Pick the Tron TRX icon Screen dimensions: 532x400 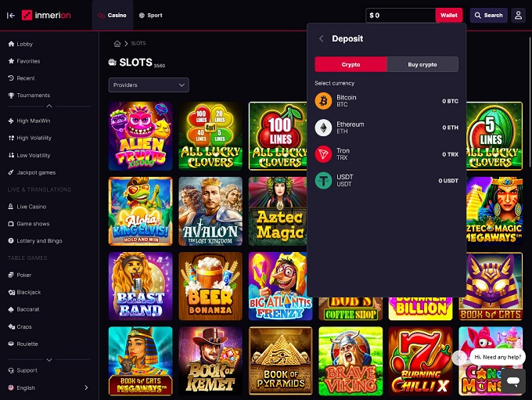(323, 154)
